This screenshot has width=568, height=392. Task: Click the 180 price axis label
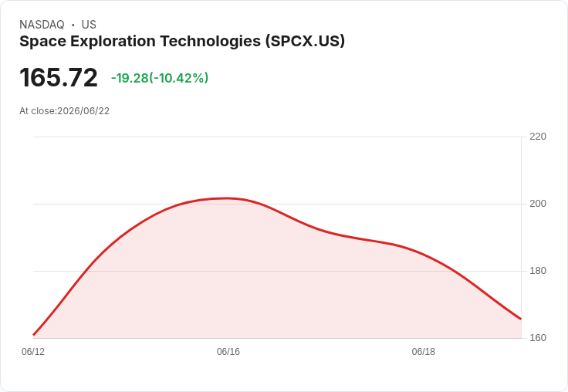point(538,271)
